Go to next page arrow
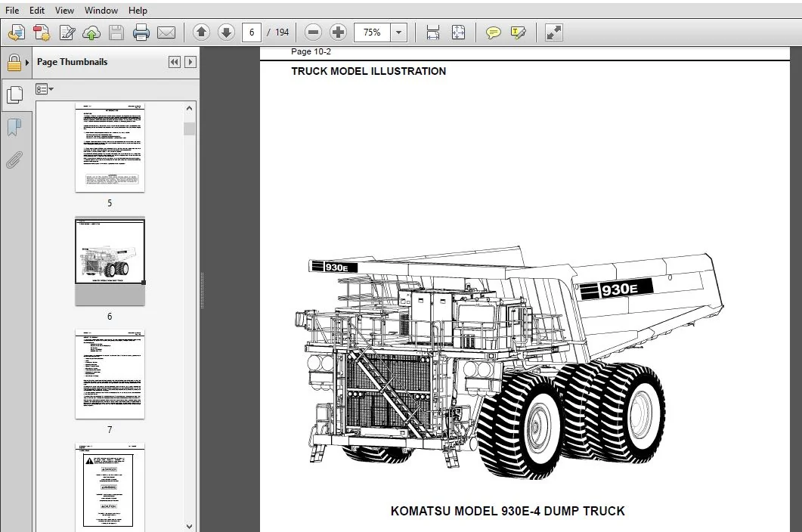This screenshot has height=532, width=802. click(226, 32)
